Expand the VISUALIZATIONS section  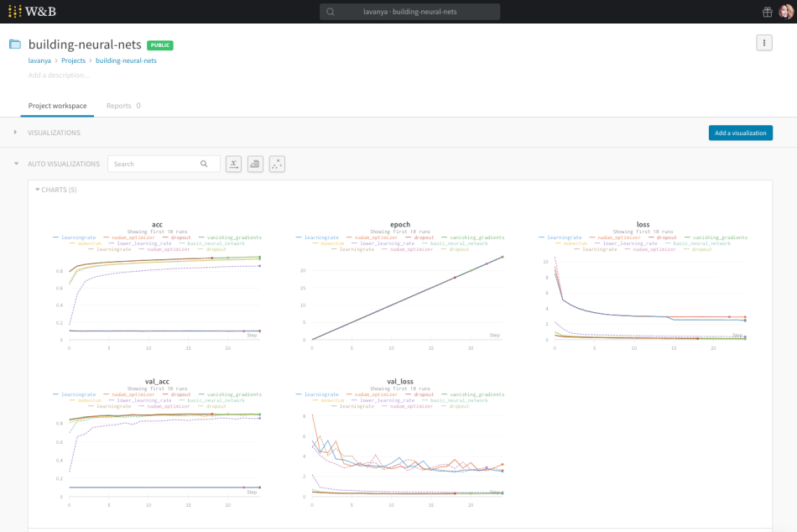[x=16, y=133]
